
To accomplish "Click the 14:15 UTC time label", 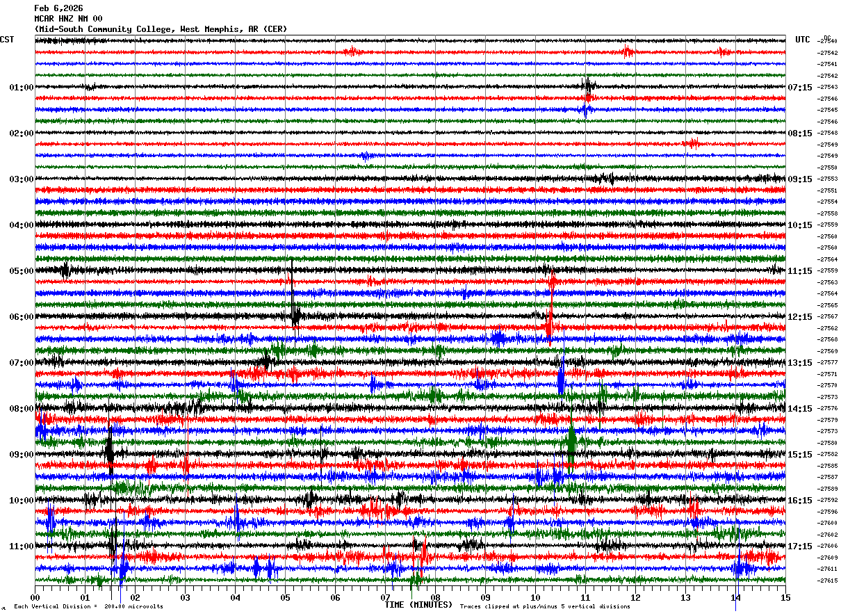I will point(800,409).
